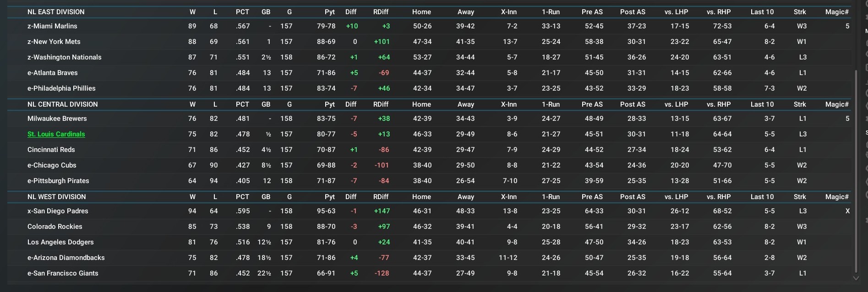
Task: Click the scroll-down arrow below the scrollbar
Action: pyautogui.click(x=856, y=278)
